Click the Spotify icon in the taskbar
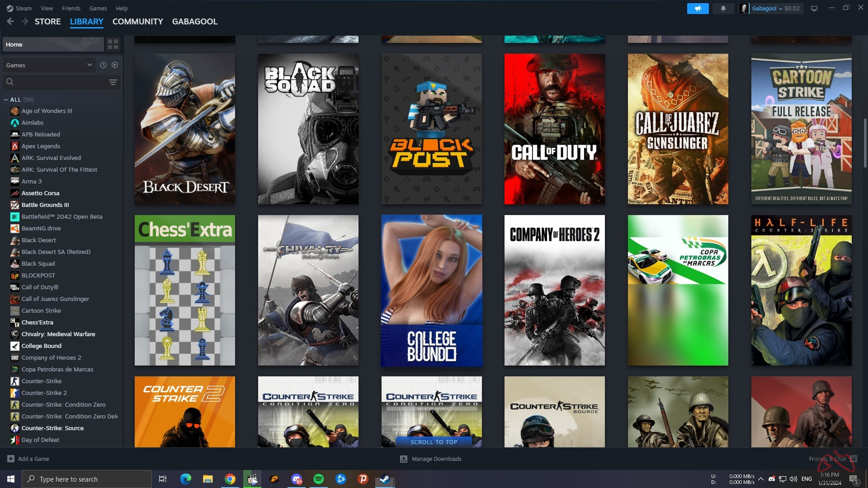The height and width of the screenshot is (488, 868). pyautogui.click(x=319, y=479)
